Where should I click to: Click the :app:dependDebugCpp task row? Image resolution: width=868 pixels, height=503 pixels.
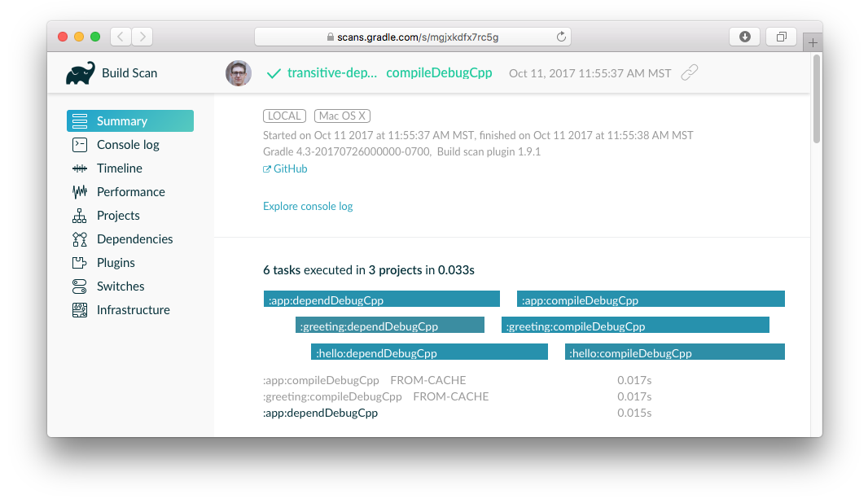[x=458, y=413]
